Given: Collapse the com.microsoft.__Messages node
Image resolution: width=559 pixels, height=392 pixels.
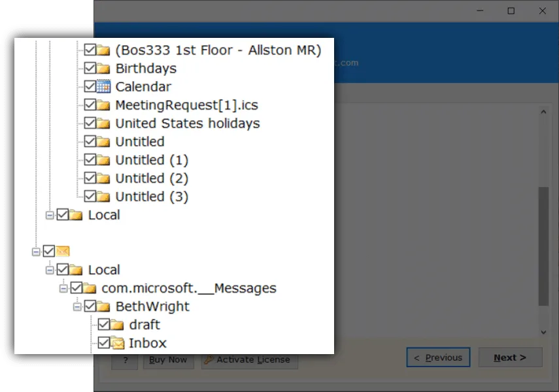Looking at the screenshot, I should click(63, 287).
